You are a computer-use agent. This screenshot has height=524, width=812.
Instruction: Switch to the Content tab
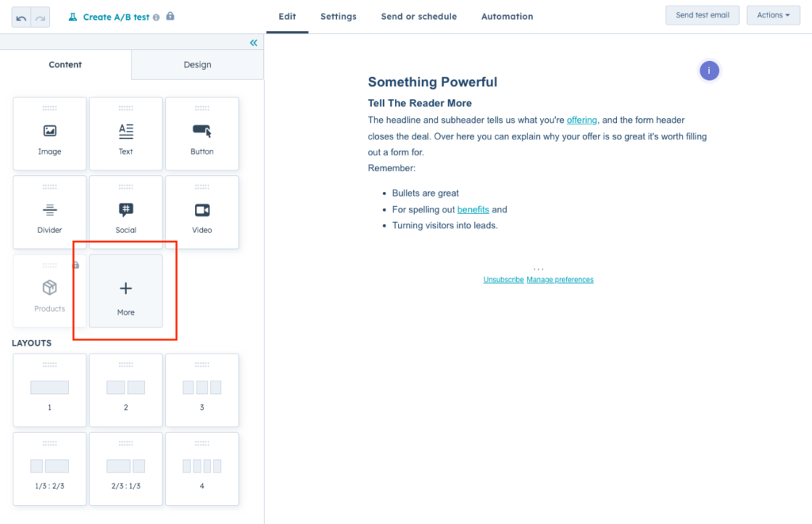65,65
